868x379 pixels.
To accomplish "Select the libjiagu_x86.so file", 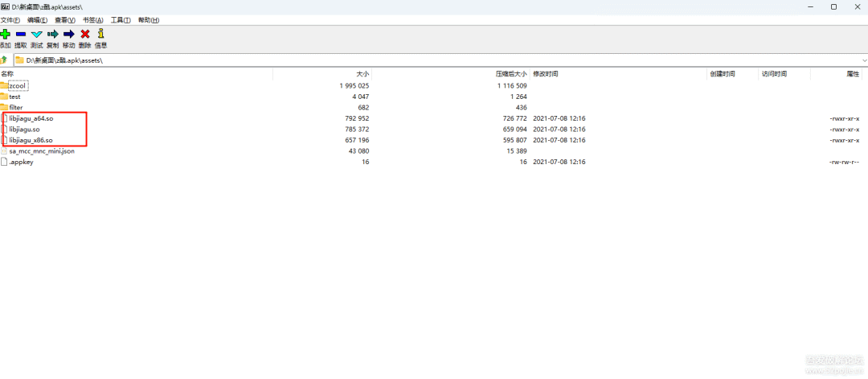I will (x=31, y=140).
